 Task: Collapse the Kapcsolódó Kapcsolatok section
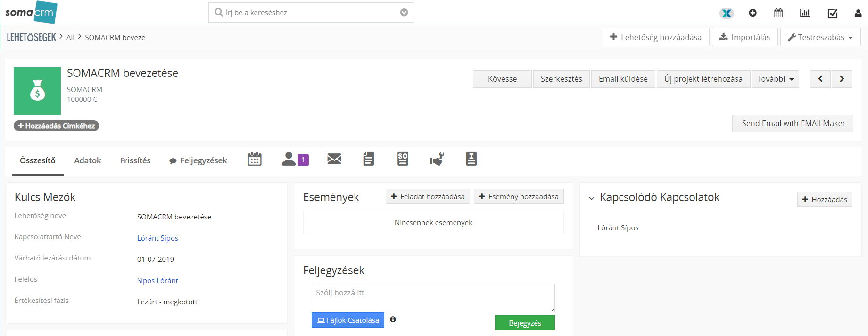[592, 198]
